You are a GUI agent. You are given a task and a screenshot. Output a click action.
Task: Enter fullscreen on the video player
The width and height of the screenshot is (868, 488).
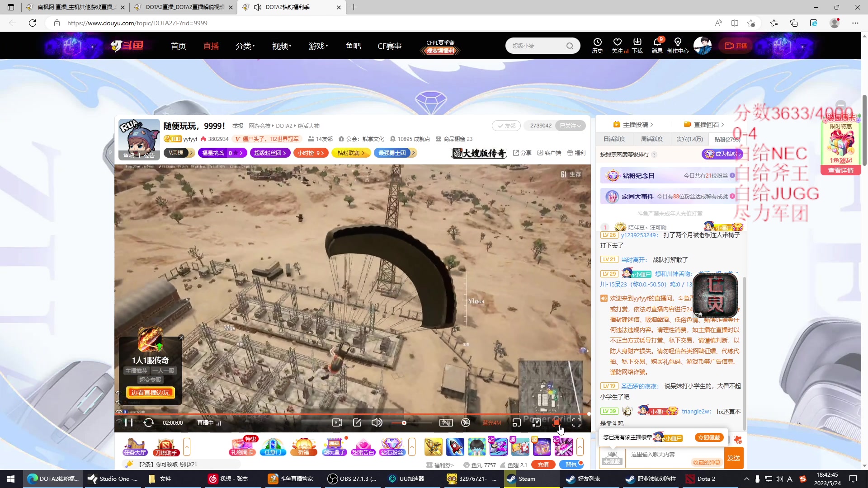tap(576, 422)
